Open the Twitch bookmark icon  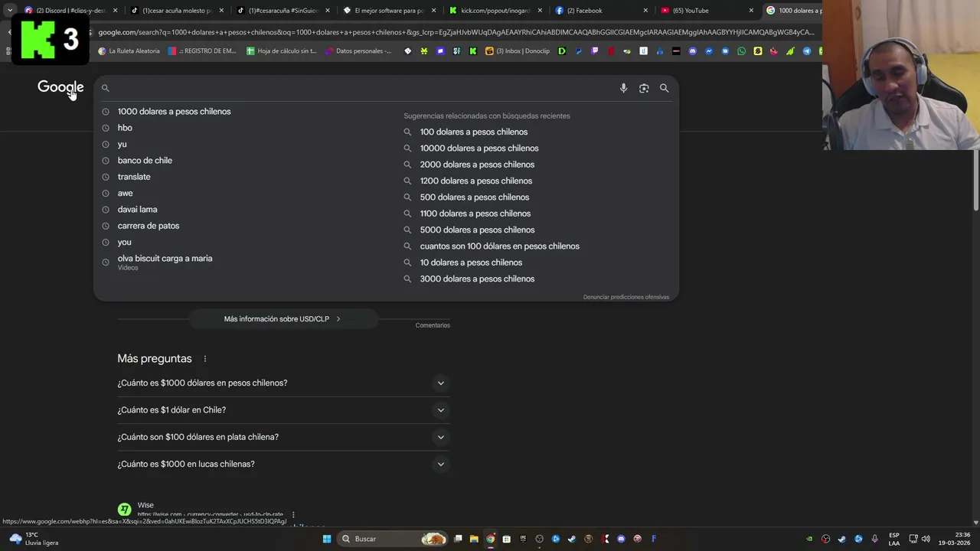594,51
